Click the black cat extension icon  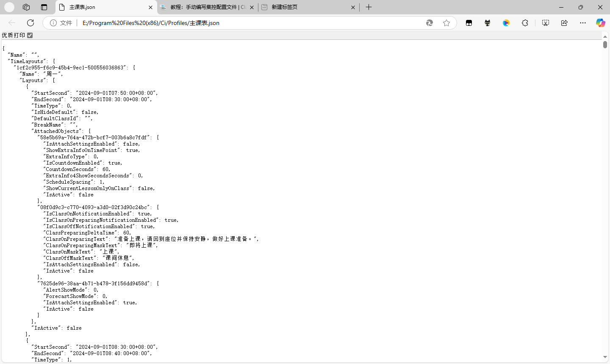point(488,23)
